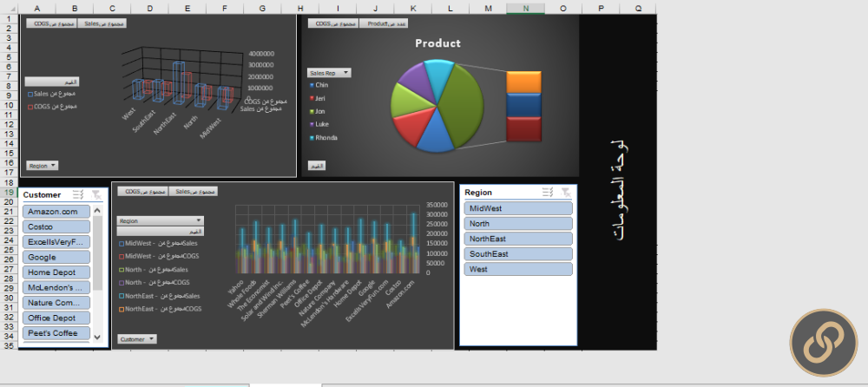Viewport: 868px width, 387px height.
Task: Click Customer slicer scrollbar thumb
Action: pyautogui.click(x=97, y=253)
